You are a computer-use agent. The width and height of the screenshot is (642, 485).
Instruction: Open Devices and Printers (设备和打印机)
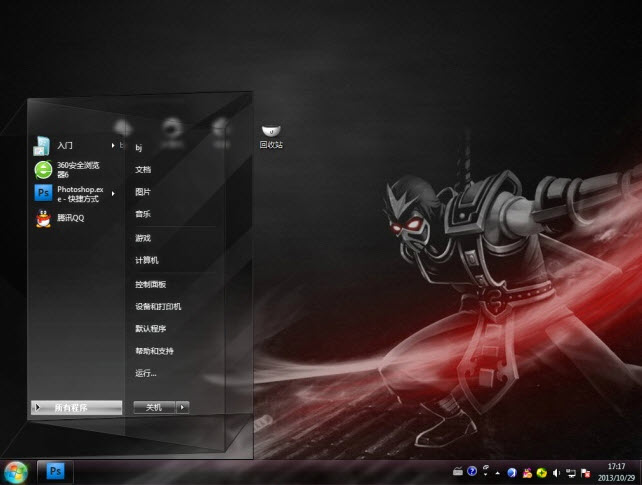pos(158,307)
